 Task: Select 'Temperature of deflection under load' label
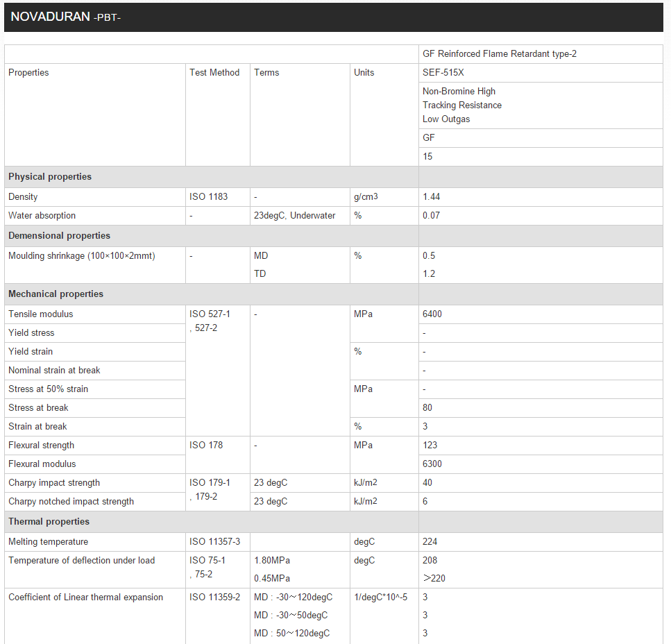(x=81, y=561)
